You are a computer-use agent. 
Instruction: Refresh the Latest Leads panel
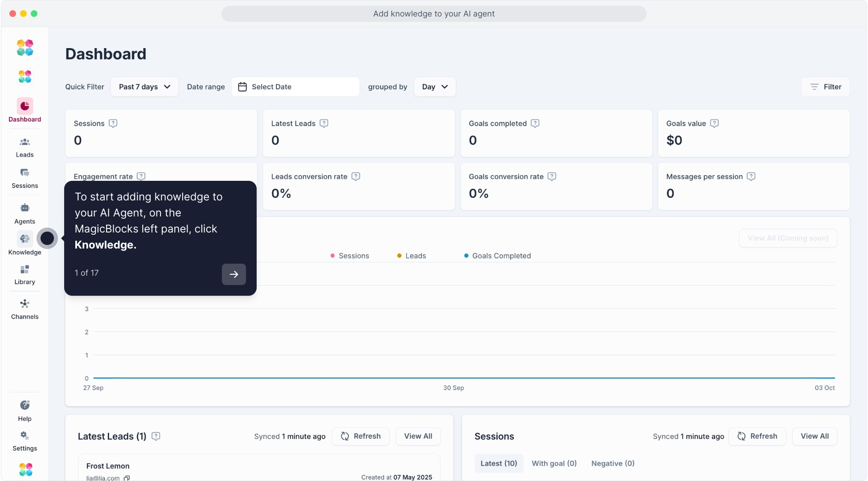[x=360, y=436]
